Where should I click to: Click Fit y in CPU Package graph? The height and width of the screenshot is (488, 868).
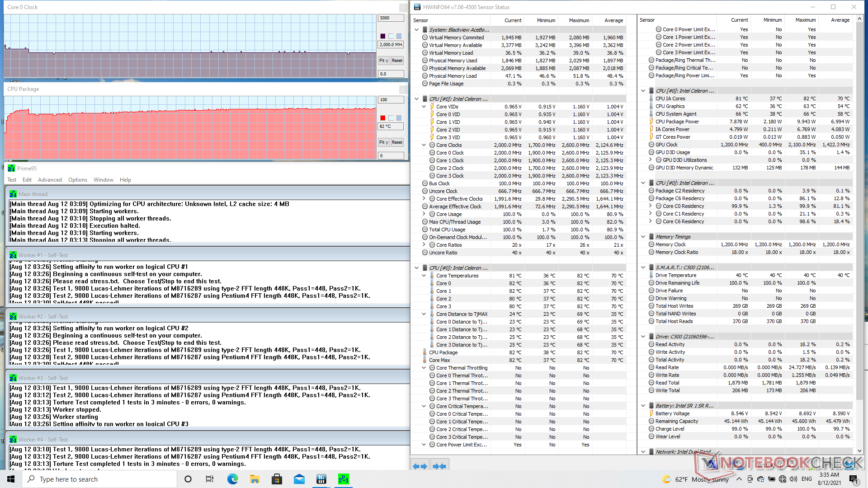click(384, 142)
